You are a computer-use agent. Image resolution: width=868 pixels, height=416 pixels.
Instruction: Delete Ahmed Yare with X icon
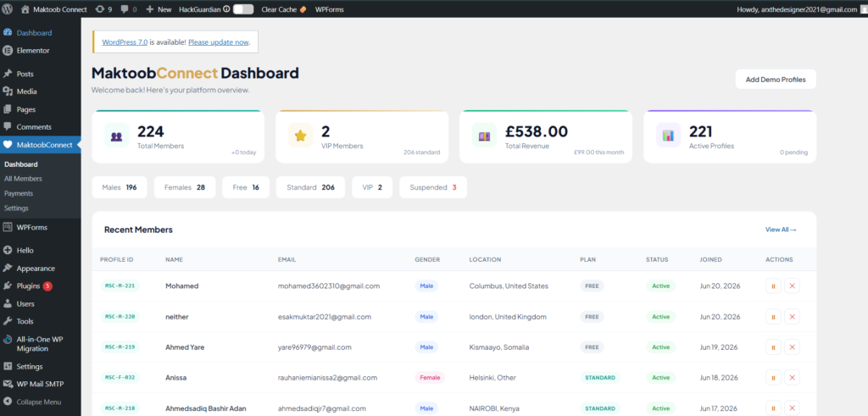(793, 347)
